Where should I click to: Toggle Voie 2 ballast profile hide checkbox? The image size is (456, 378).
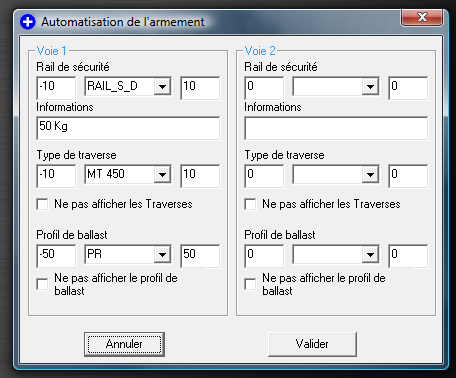coord(250,284)
